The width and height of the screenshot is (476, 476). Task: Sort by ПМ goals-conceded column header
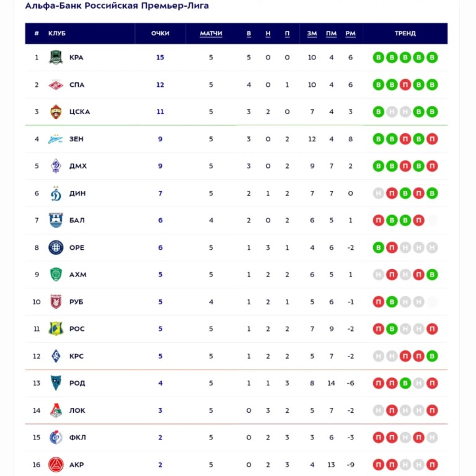[331, 33]
